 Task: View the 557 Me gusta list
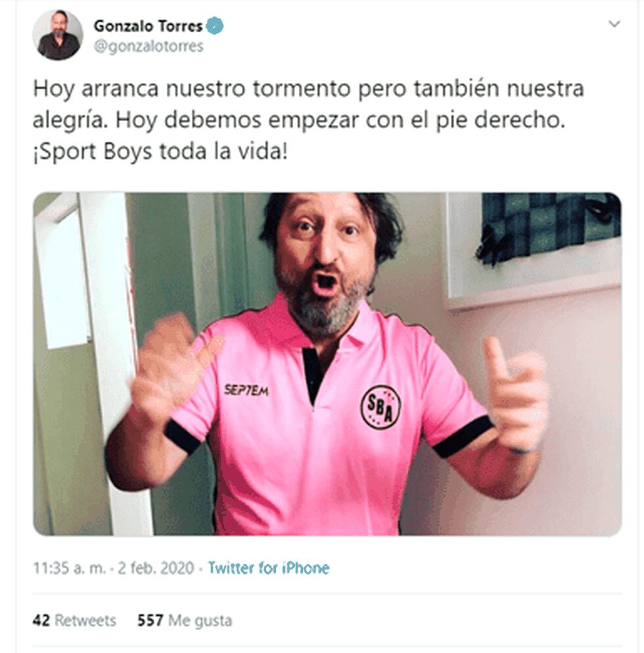(185, 621)
